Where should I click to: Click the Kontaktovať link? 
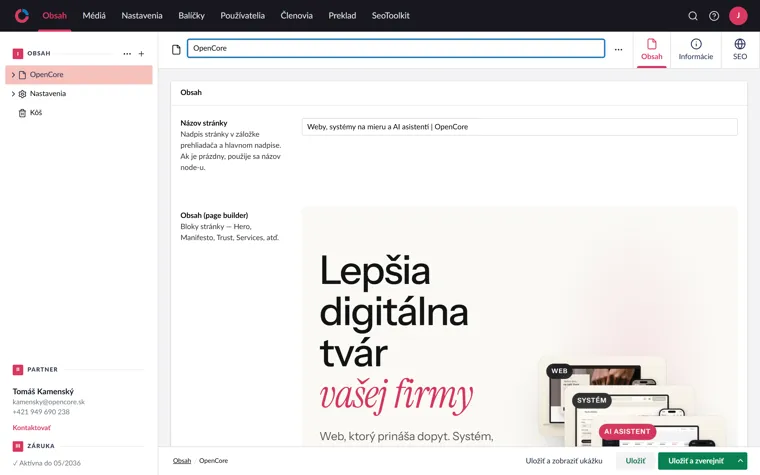(x=32, y=428)
